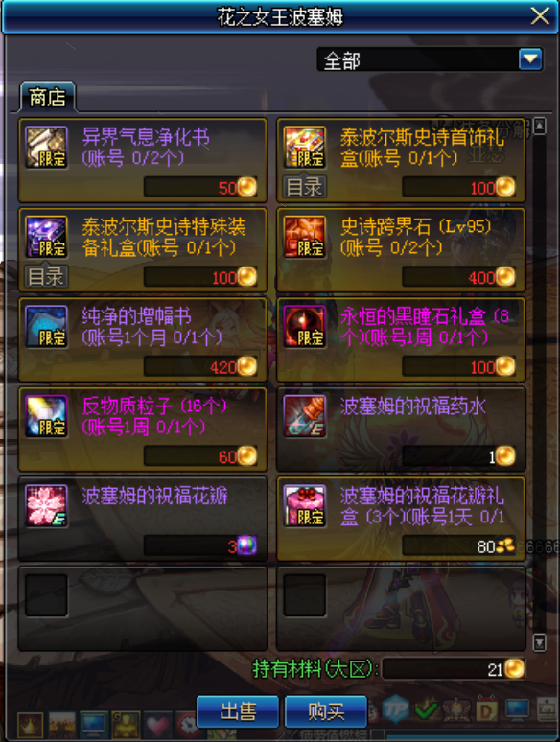The height and width of the screenshot is (742, 560).
Task: Switch to the 商店 tab
Action: pos(47,98)
